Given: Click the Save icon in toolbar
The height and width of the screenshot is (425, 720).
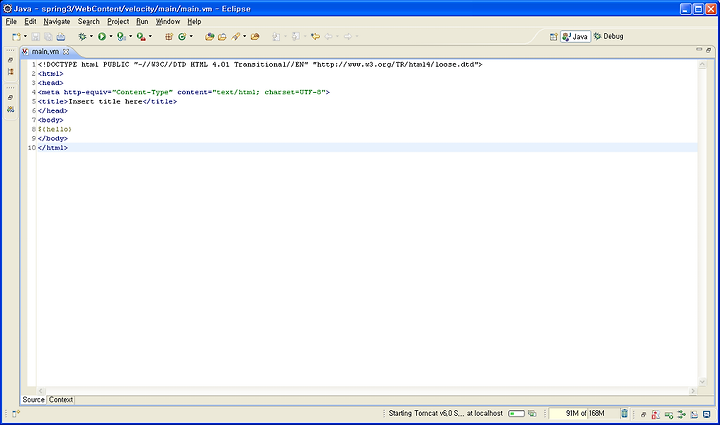Looking at the screenshot, I should click(x=36, y=37).
